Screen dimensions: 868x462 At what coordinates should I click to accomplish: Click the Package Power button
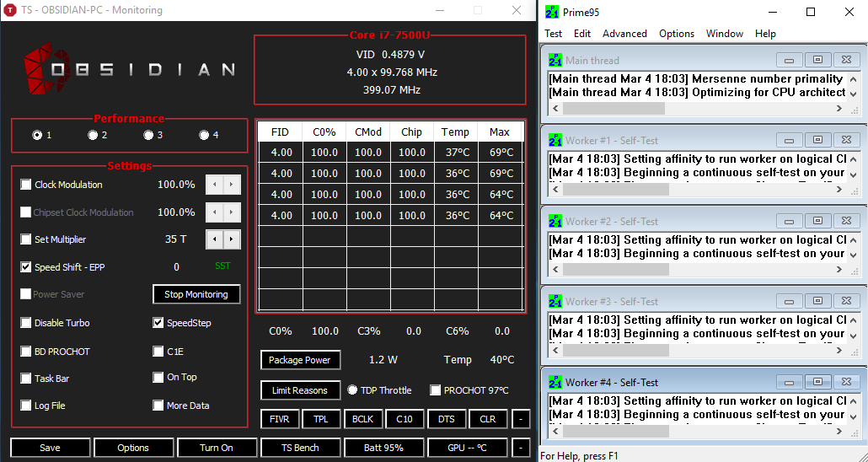(299, 360)
